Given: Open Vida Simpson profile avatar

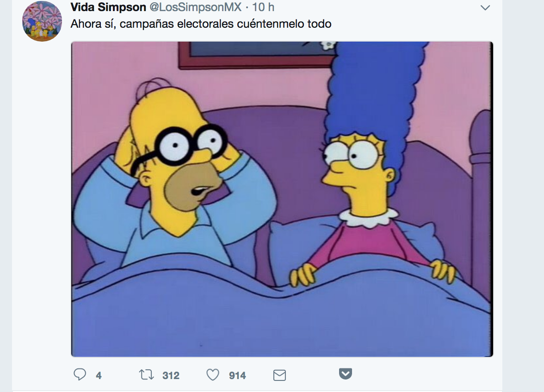Looking at the screenshot, I should [x=42, y=21].
